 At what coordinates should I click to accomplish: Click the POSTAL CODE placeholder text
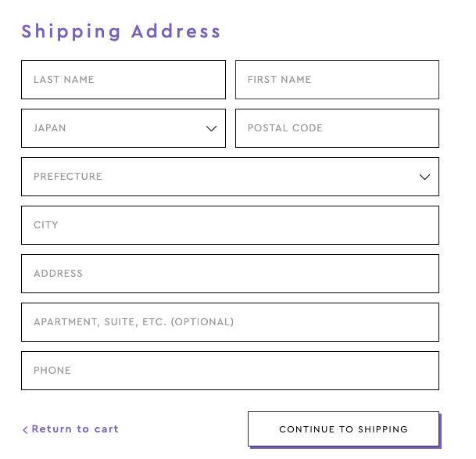tap(285, 128)
